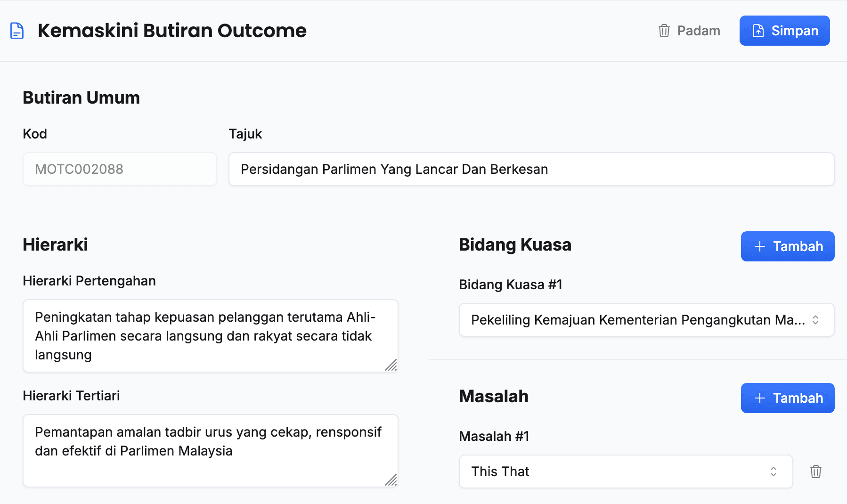Screen dimensions: 847x504
Task: Click the Simpan save file icon
Action: coord(758,31)
